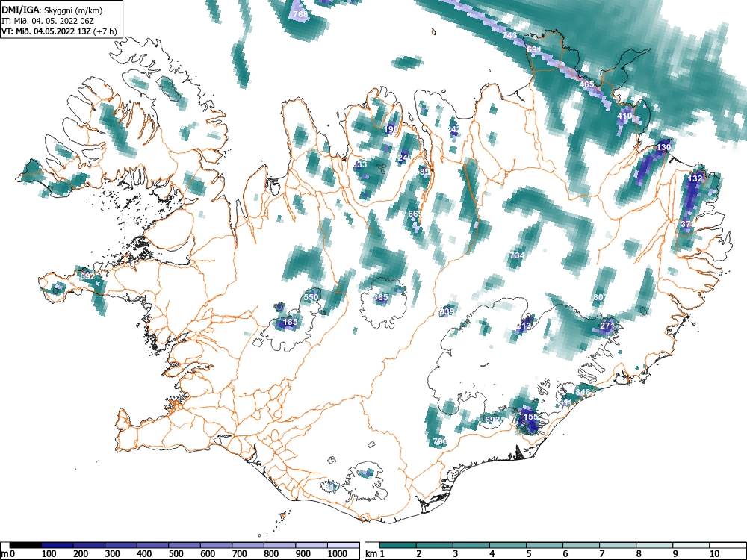Image resolution: width=747 pixels, height=560 pixels.
Task: Click the 692 label on the western peninsula
Action: coord(87,276)
